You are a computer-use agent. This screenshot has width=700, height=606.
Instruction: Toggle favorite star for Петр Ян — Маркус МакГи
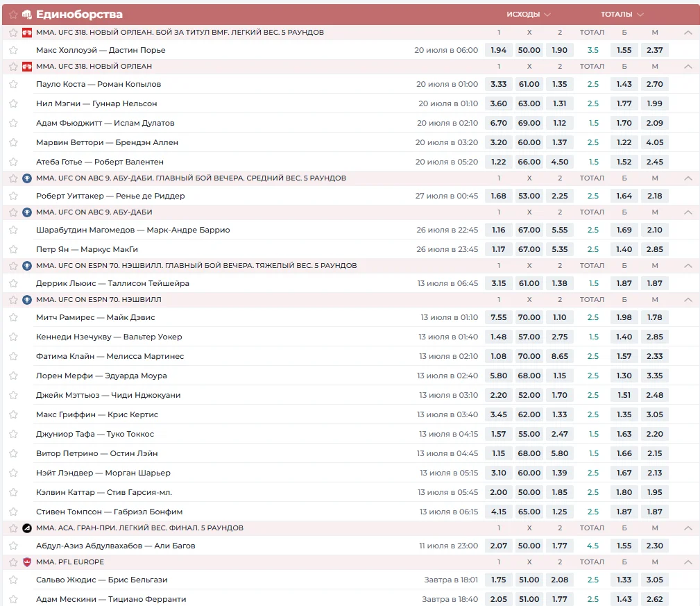click(x=13, y=249)
